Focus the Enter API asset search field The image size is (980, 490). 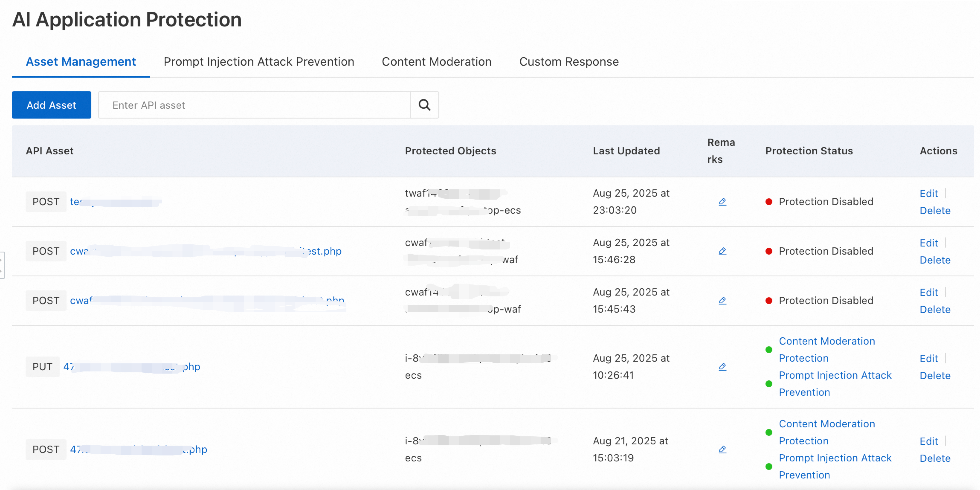pos(254,105)
